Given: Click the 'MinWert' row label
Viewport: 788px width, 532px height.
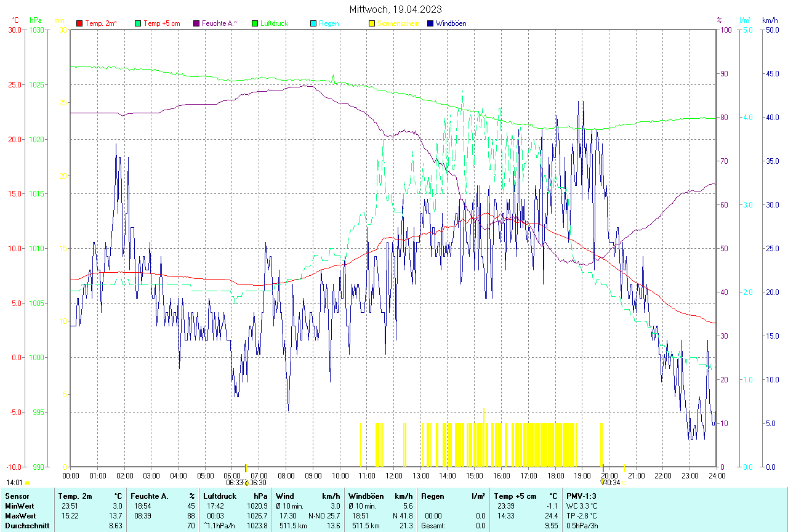Looking at the screenshot, I should [x=19, y=506].
